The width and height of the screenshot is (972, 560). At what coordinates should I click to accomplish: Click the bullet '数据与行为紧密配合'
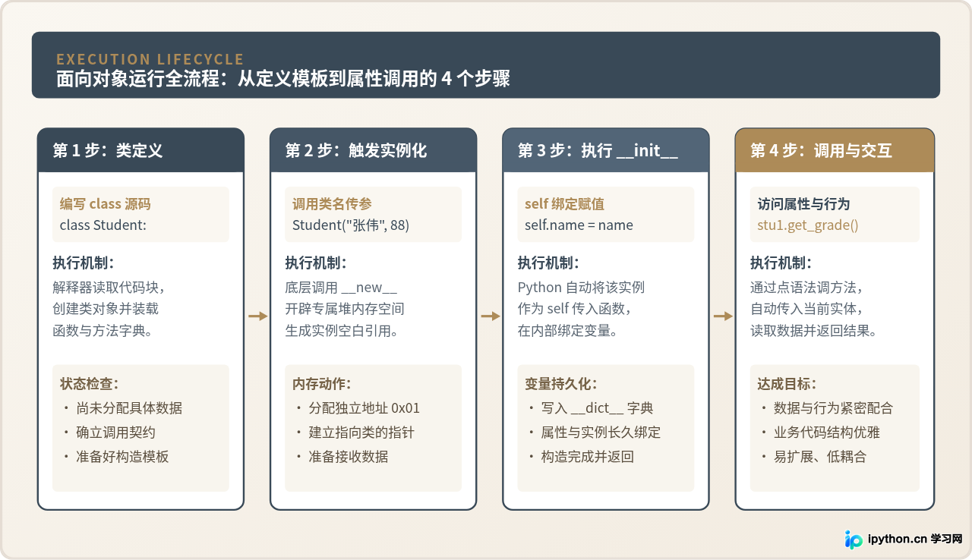click(x=834, y=408)
